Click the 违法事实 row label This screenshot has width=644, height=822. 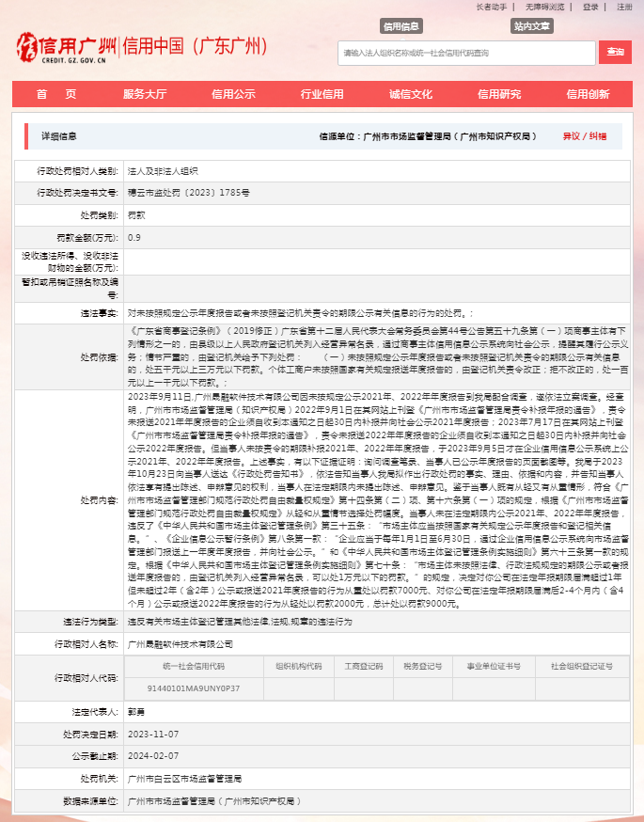pos(99,313)
